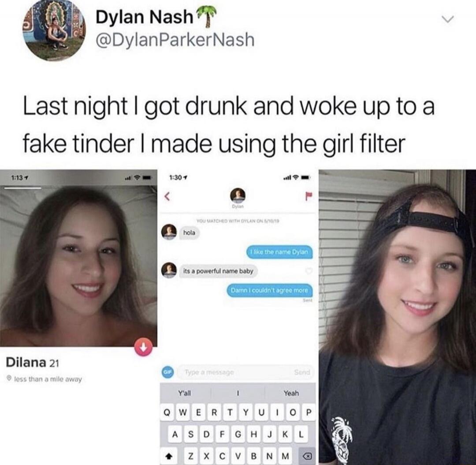Focus the "Type a message" field
Image resolution: width=476 pixels, height=465 pixels.
tap(234, 372)
